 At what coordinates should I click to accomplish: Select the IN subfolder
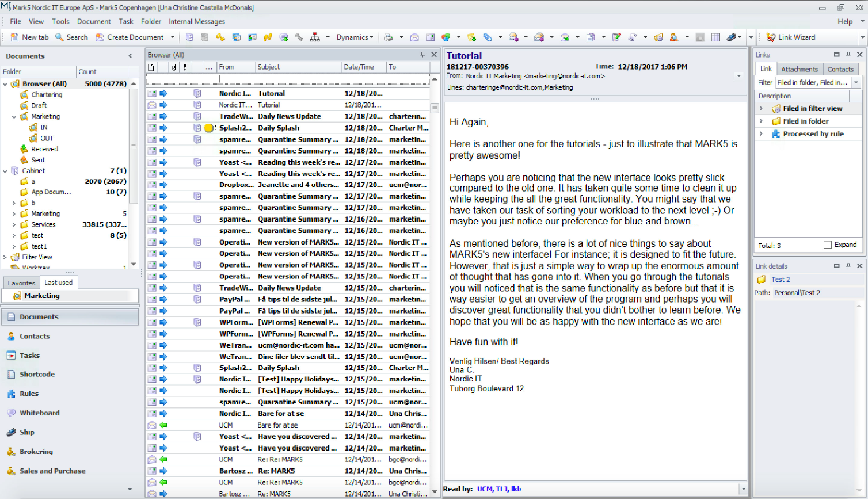44,128
